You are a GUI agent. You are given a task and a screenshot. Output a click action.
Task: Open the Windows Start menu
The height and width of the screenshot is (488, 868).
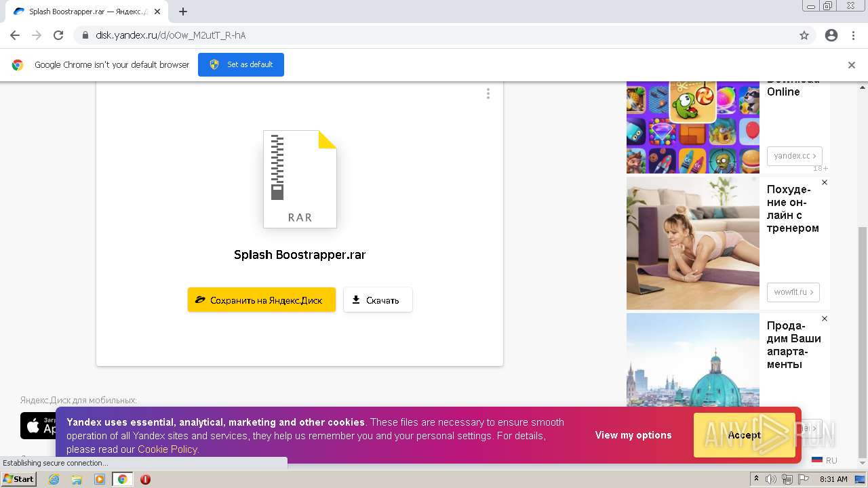pos(18,479)
